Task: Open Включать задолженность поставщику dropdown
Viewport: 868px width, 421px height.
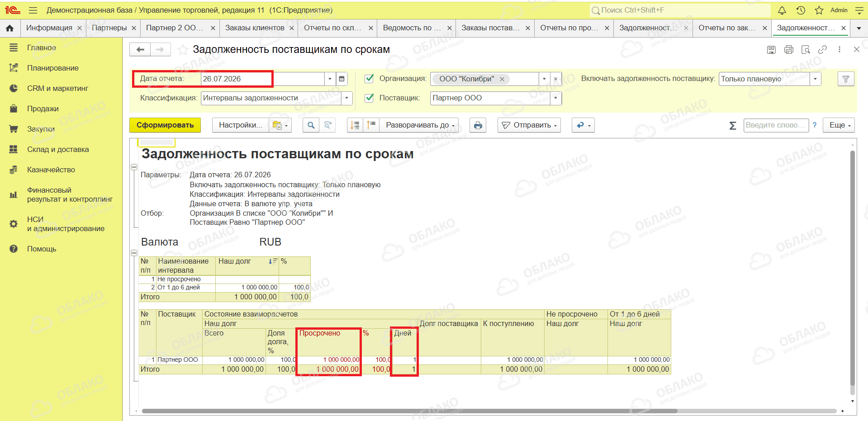Action: (816, 79)
